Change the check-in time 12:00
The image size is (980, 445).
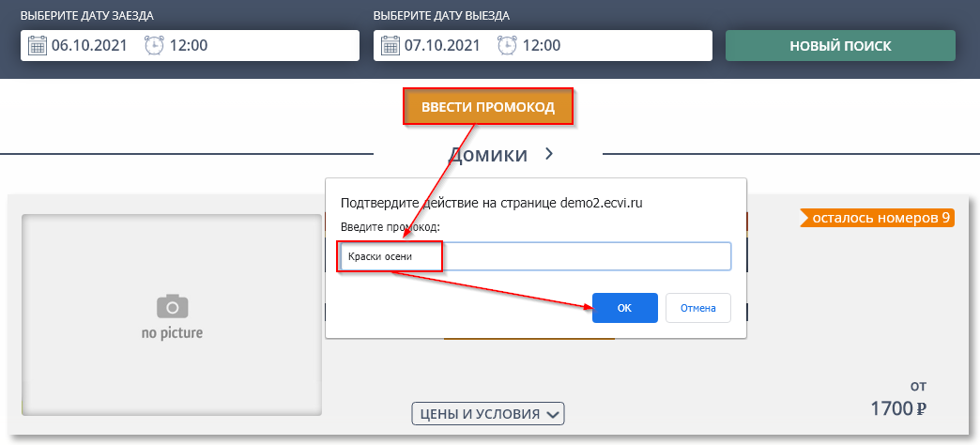tap(188, 45)
